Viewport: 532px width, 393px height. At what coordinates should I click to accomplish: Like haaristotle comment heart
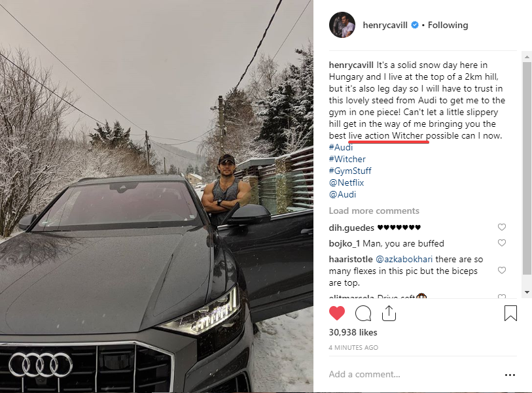click(502, 270)
